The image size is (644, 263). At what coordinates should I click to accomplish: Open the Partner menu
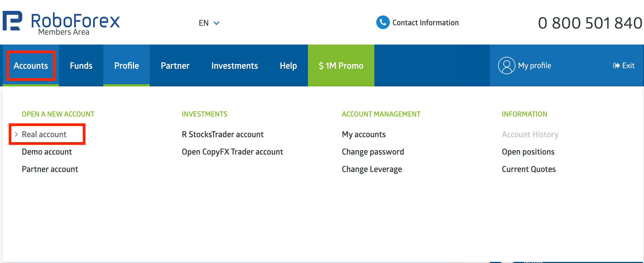(175, 65)
